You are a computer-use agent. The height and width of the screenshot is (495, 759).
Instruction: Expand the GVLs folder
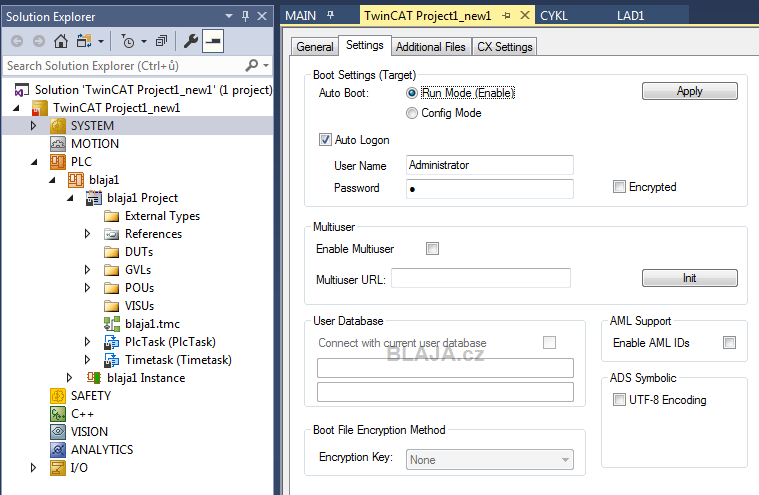click(x=87, y=270)
